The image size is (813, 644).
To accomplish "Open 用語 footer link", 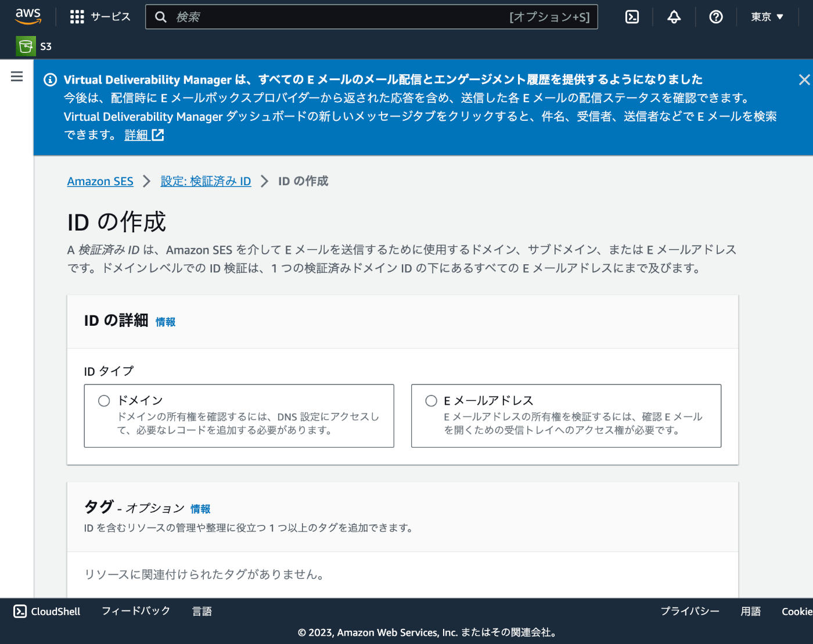I will 751,611.
